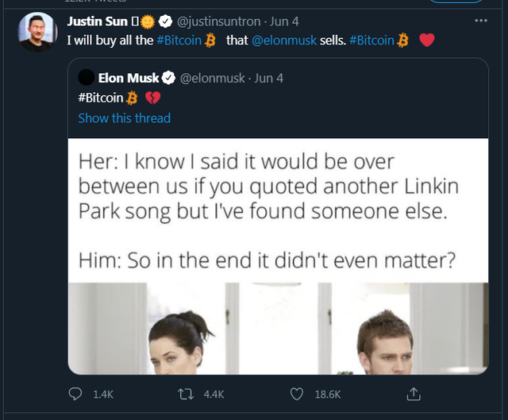Click the @justinsuntron handle
Viewport: 508px width, 420px height.
[x=217, y=21]
